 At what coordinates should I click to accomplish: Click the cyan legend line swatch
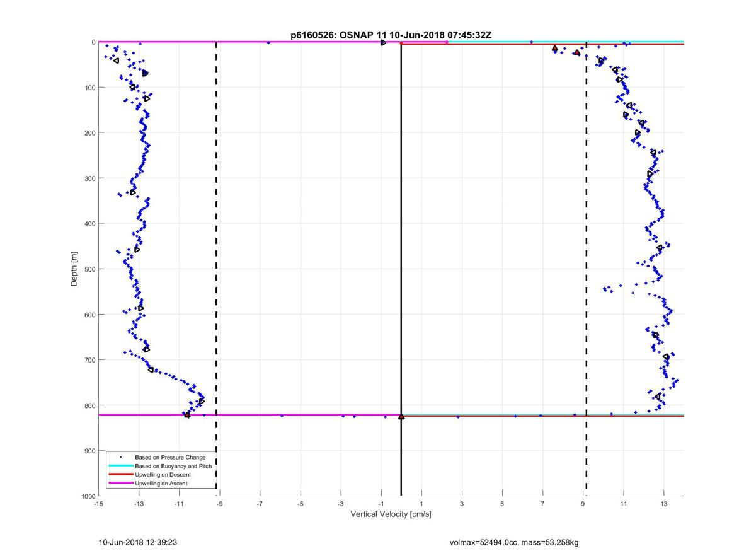coord(120,466)
